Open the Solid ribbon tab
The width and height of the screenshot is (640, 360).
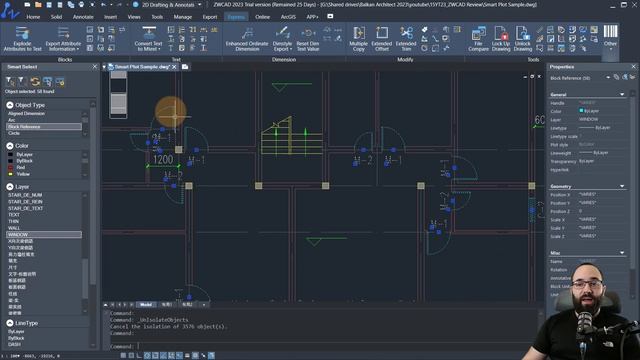pyautogui.click(x=56, y=17)
